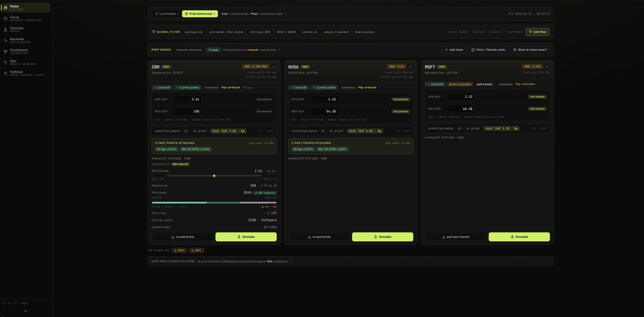Pull card for DOCU ticker
This screenshot has width=644, height=317.
(x=179, y=250)
